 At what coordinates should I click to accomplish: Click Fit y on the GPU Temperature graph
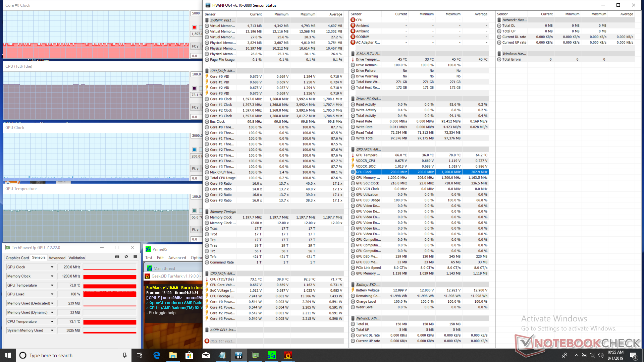pyautogui.click(x=195, y=230)
